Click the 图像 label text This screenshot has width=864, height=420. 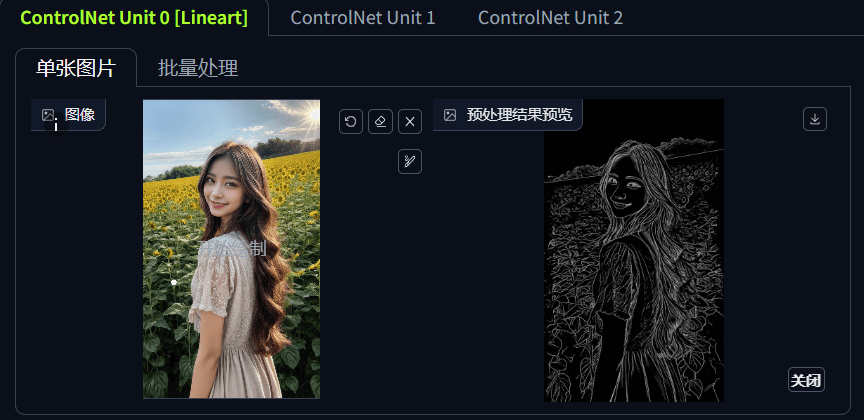point(80,115)
